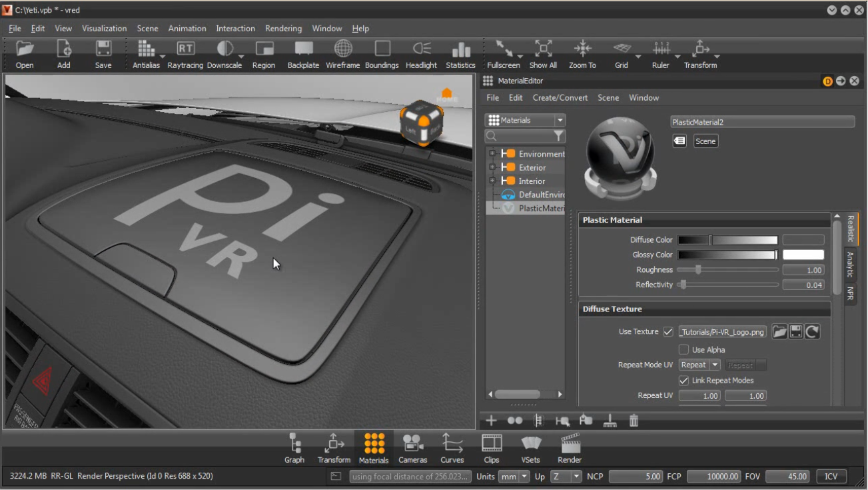Click the Fullscreen toolbar icon
Viewport: 868px width, 490px height.
point(504,49)
